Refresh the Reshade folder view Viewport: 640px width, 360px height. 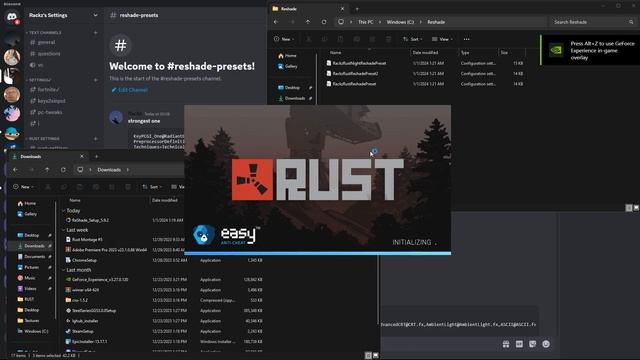tap(324, 22)
